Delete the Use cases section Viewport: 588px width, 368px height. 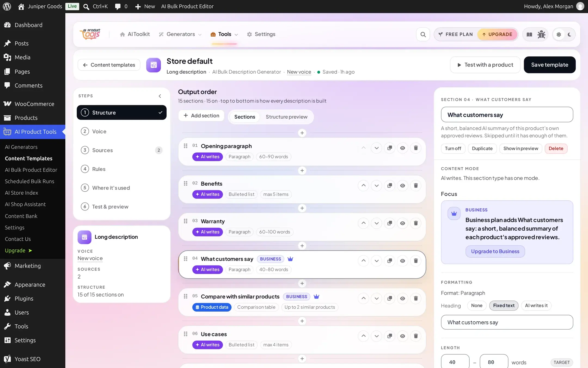click(416, 336)
